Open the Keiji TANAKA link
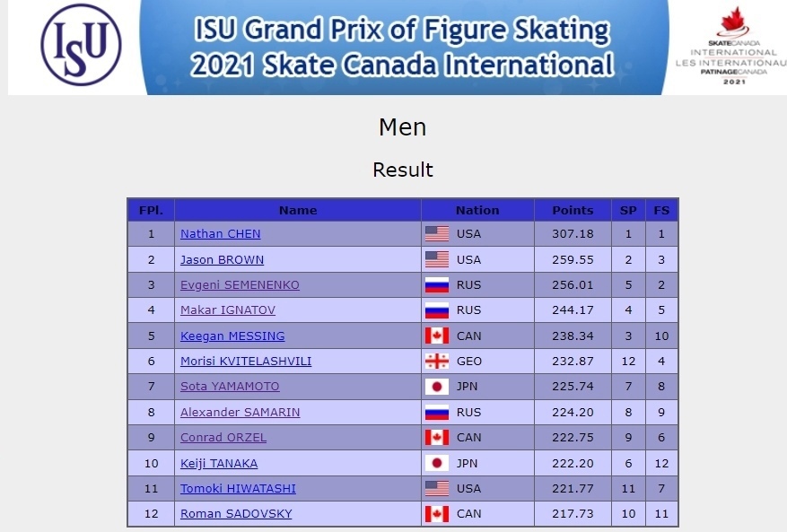Image resolution: width=787 pixels, height=532 pixels. 219,464
